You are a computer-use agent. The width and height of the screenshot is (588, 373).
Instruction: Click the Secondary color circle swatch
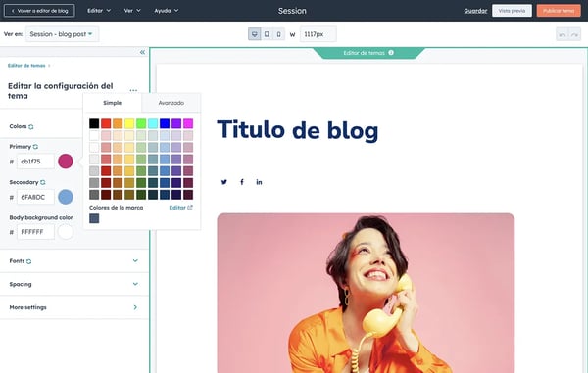point(66,197)
